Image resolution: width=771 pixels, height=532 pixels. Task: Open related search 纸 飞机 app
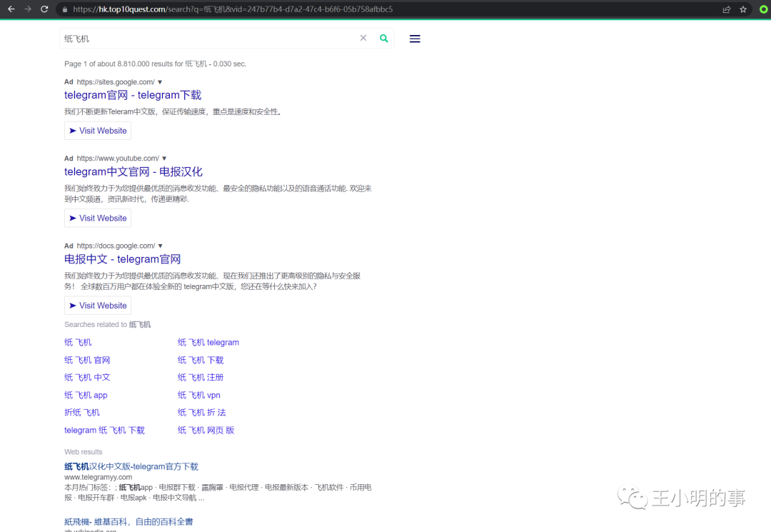tap(86, 395)
